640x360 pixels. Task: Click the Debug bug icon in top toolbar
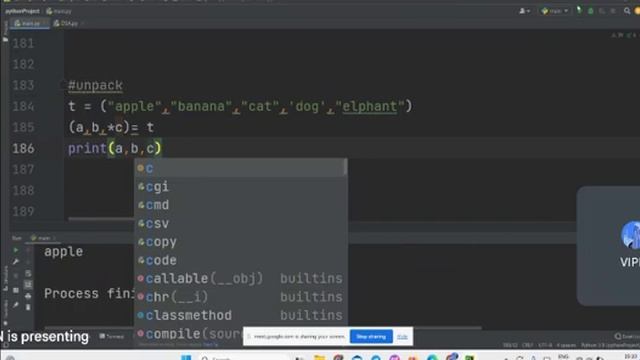pos(591,11)
